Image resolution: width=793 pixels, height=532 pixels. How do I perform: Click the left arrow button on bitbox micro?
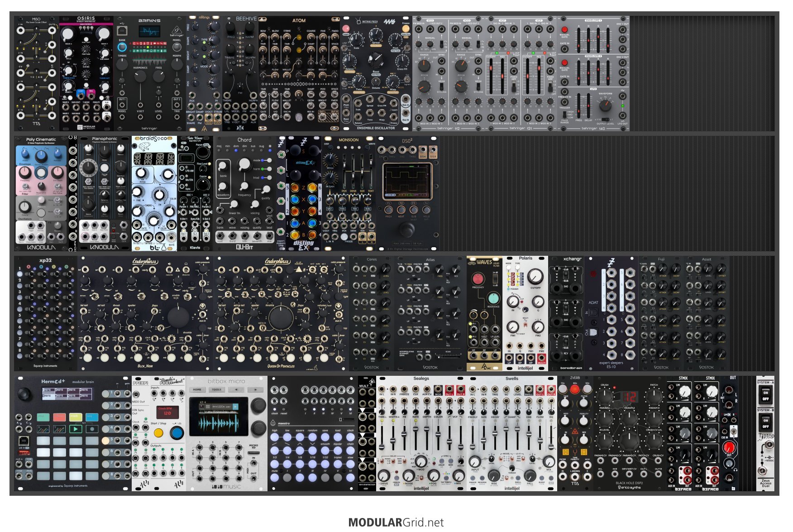click(236, 389)
